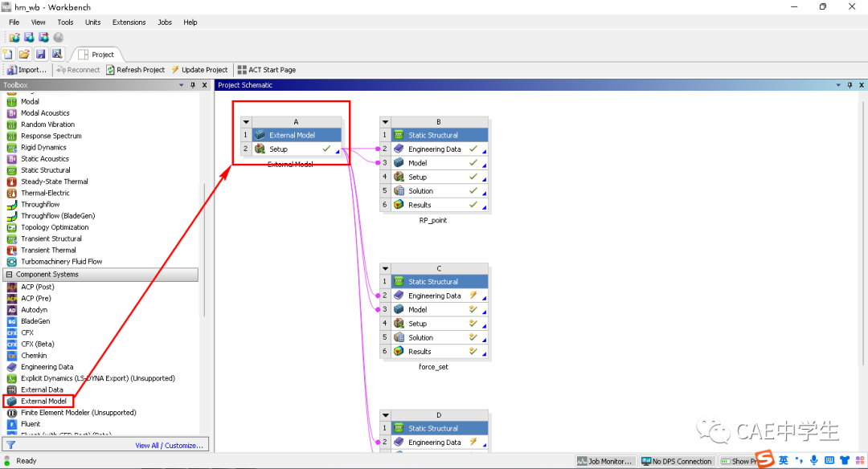
Task: Toggle the Project Schematic auto-hide pin
Action: 850,85
